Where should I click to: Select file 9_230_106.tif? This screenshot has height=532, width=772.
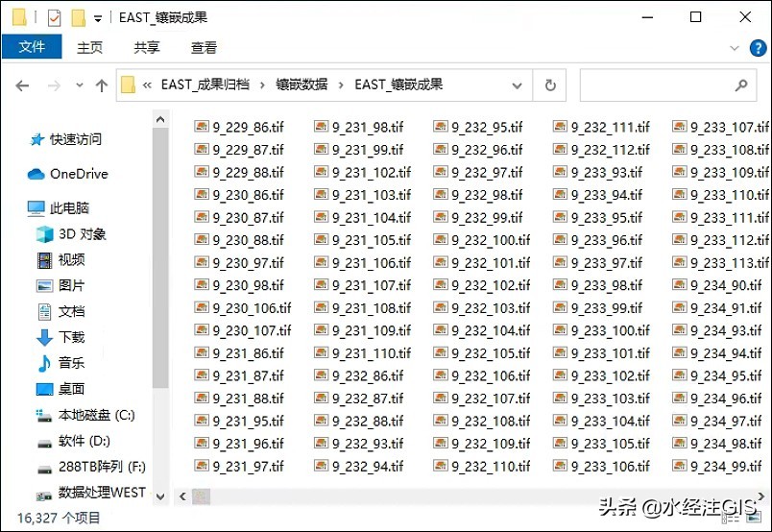point(243,308)
